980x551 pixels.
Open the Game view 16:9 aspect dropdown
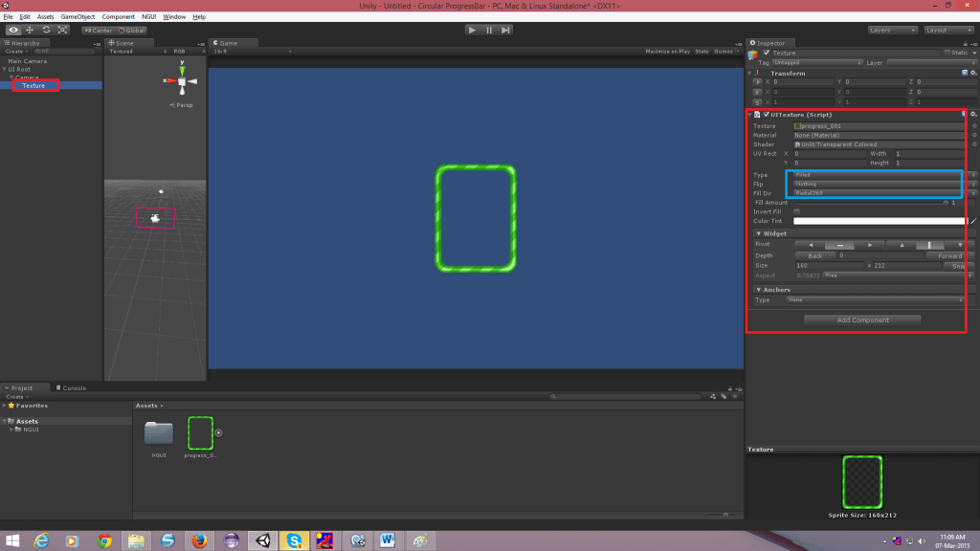(x=252, y=52)
